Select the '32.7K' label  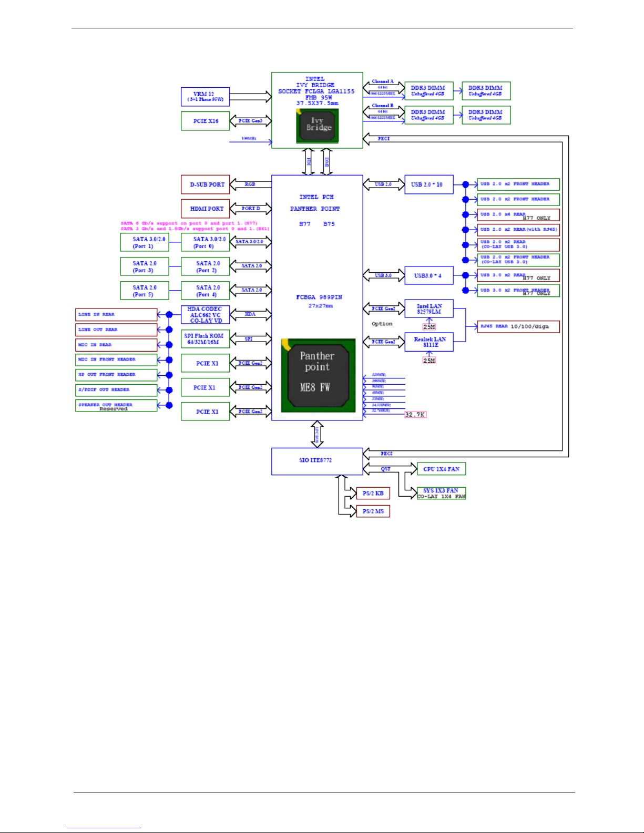415,415
